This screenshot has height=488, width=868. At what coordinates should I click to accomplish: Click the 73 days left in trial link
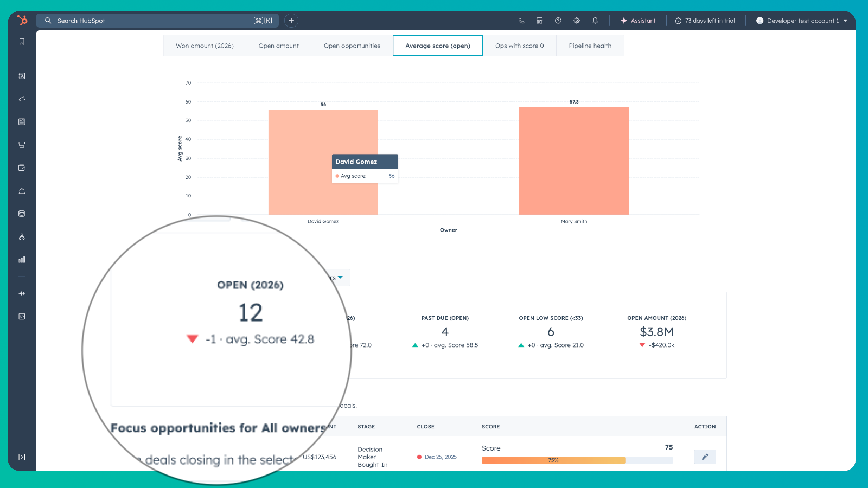point(705,21)
